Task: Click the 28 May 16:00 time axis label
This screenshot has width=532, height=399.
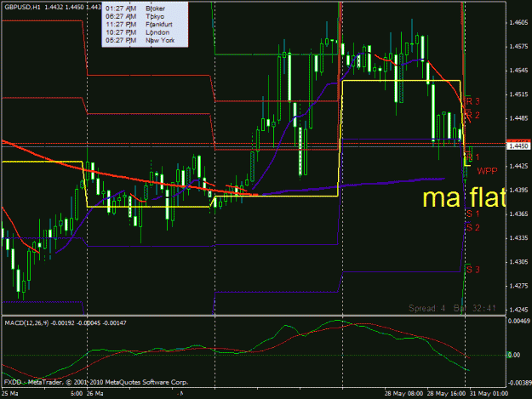Action: (446, 394)
